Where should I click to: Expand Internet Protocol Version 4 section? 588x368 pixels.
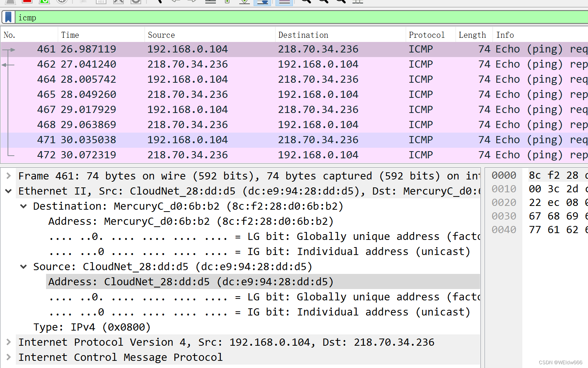[8, 342]
